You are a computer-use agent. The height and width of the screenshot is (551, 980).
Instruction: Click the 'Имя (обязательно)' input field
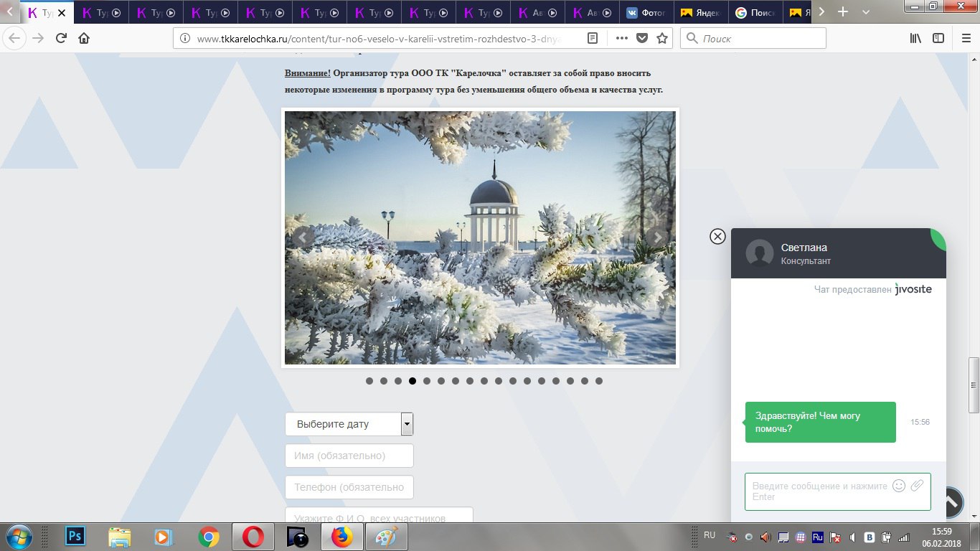tap(349, 456)
